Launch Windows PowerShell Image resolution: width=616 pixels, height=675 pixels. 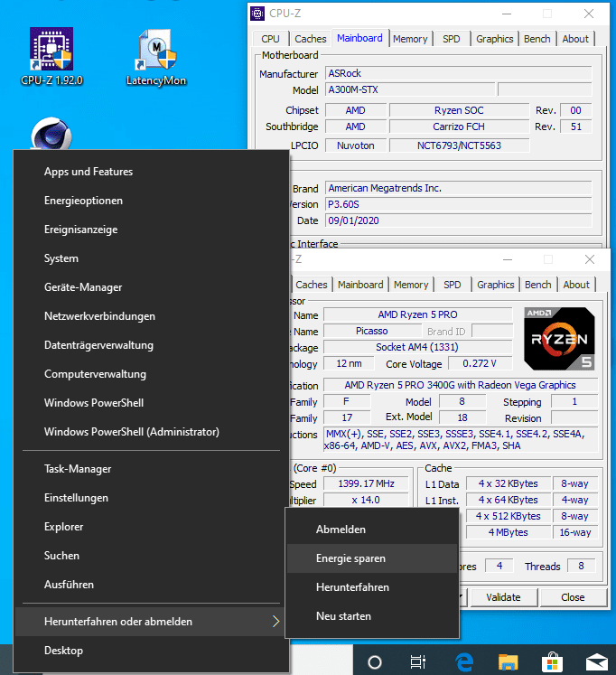click(151, 403)
